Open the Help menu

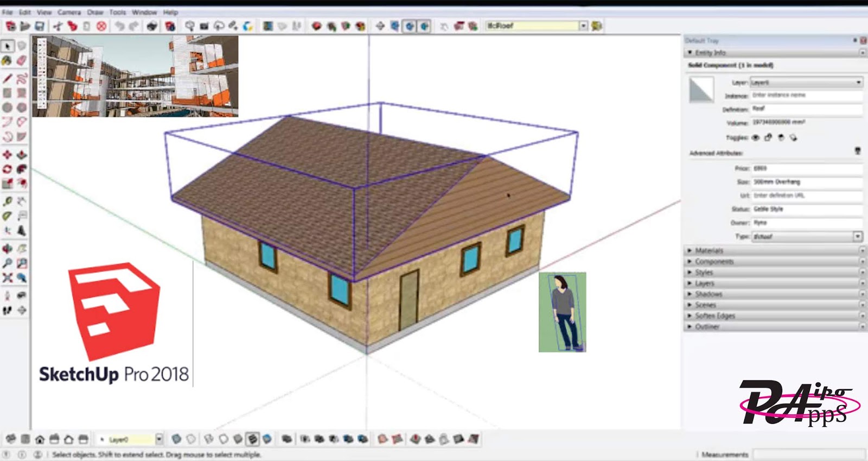tap(170, 12)
